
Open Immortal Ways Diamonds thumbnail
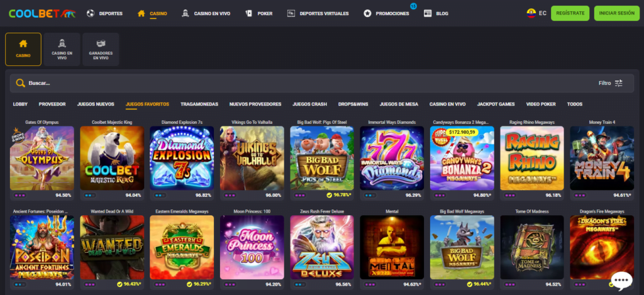click(392, 158)
